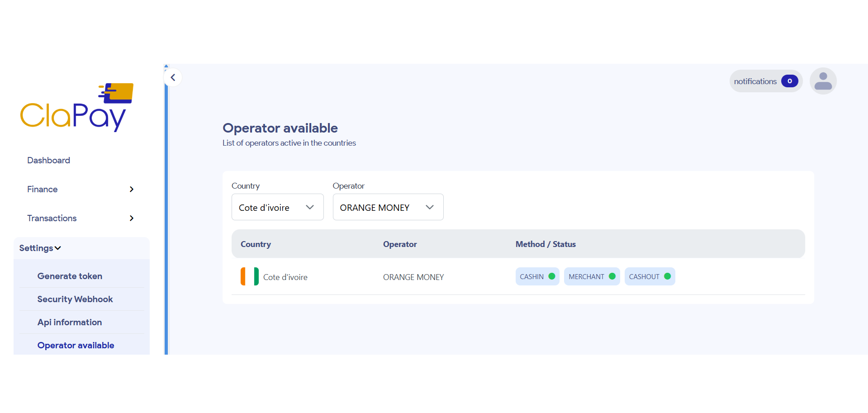Toggle the MERCHANT method status
Viewport: 868px width, 413px height.
click(592, 276)
